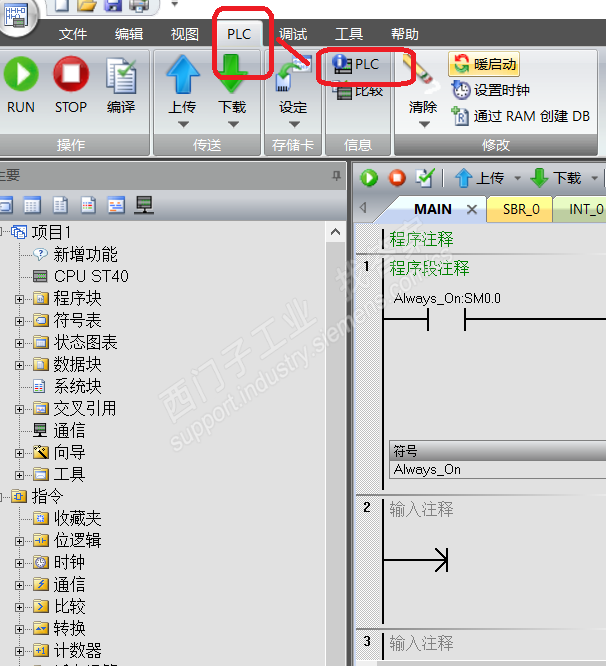This screenshot has height=666, width=606.
Task: Click the data block icon in tree toolbar
Action: coord(60,205)
